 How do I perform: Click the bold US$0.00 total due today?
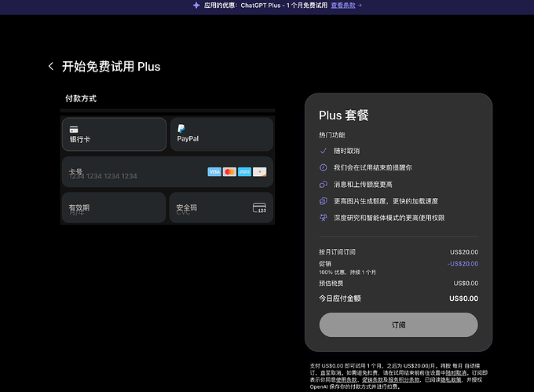coord(463,299)
